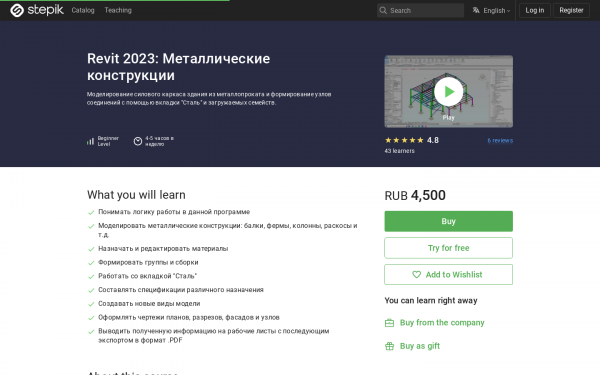Click the heart icon on Wishlist button
The height and width of the screenshot is (375, 600).
416,274
